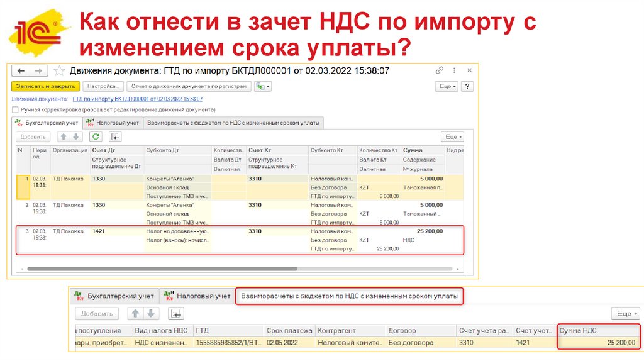
Task: Select row 1 with account 1330
Action: [240, 187]
